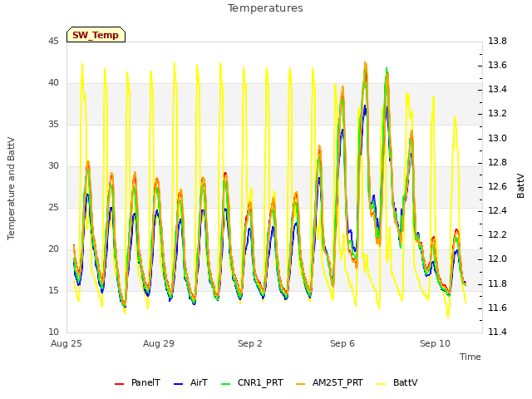Click the Temperature and BattV axis title

(11, 189)
